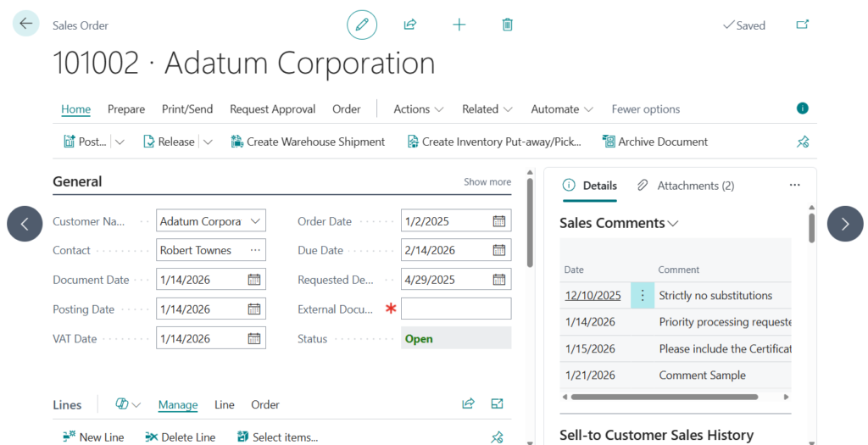Image resolution: width=868 pixels, height=445 pixels.
Task: Open the Actions dropdown menu
Action: 418,109
